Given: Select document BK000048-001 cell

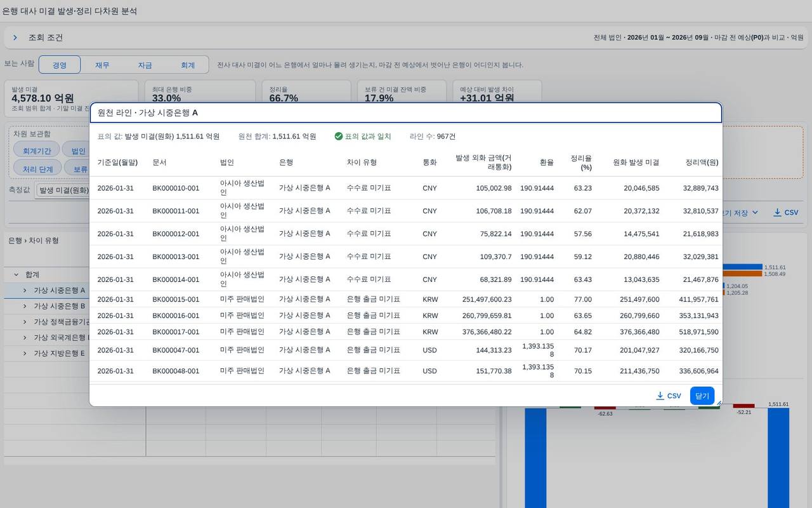Looking at the screenshot, I should click(x=176, y=371).
